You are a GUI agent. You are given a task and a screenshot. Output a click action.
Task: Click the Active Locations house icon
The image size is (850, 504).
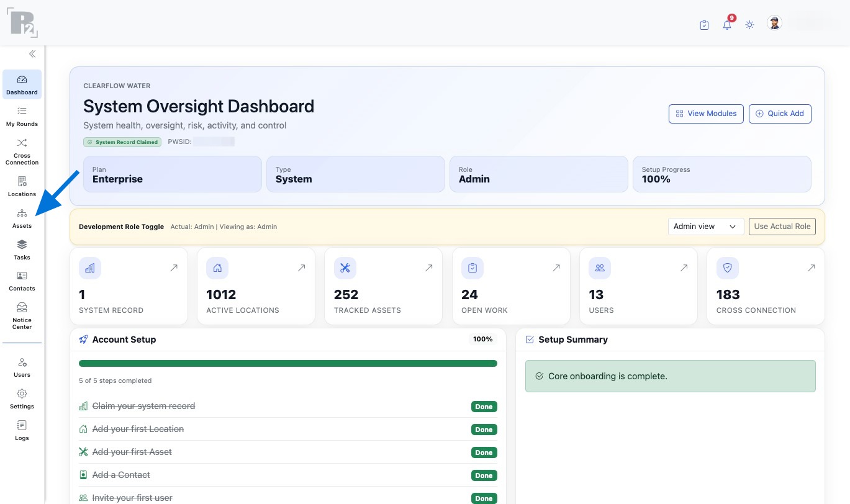coord(217,268)
